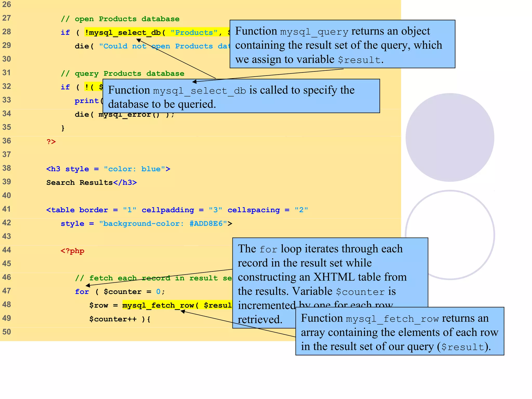
Task: Click line number 50
Action: (x=7, y=332)
